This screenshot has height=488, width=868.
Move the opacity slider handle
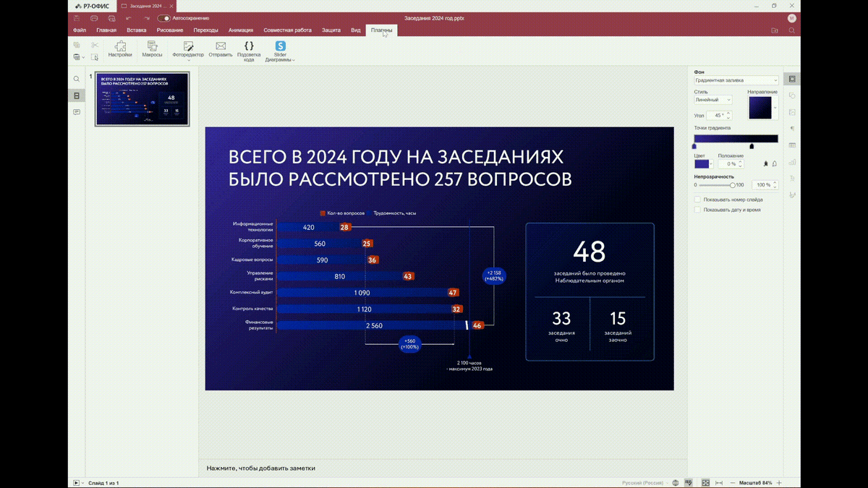point(732,185)
